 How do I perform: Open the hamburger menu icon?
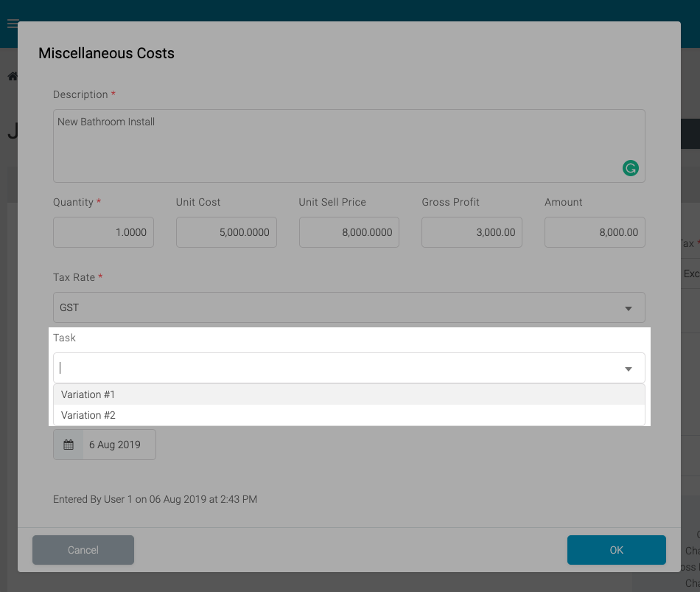click(11, 24)
